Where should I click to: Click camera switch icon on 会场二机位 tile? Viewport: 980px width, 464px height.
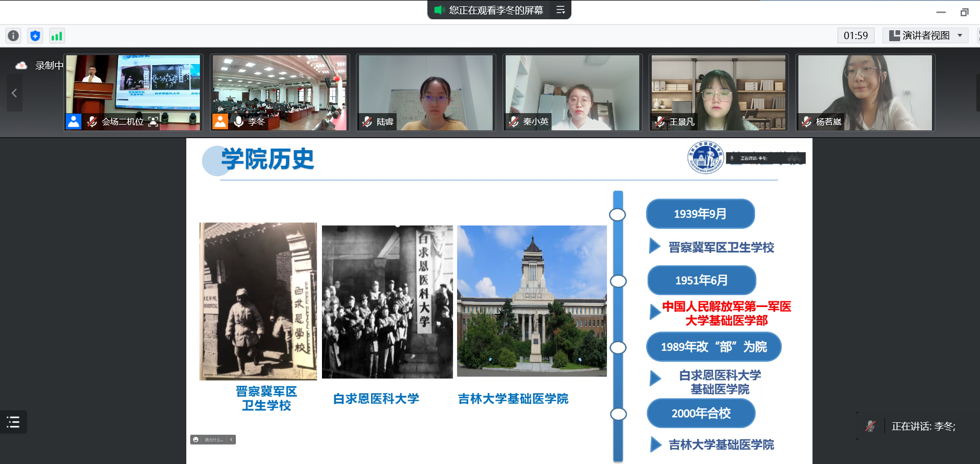[153, 121]
